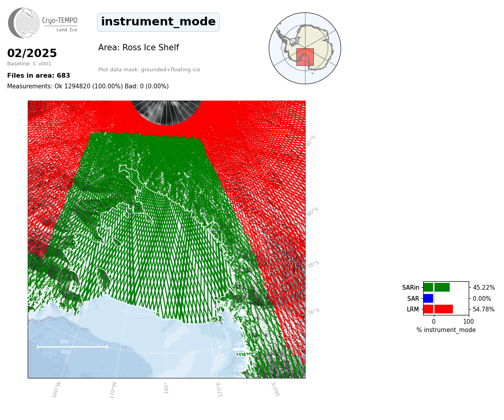Click the 100 tick on bar chart axis
The height and width of the screenshot is (420, 504).
coord(469,322)
